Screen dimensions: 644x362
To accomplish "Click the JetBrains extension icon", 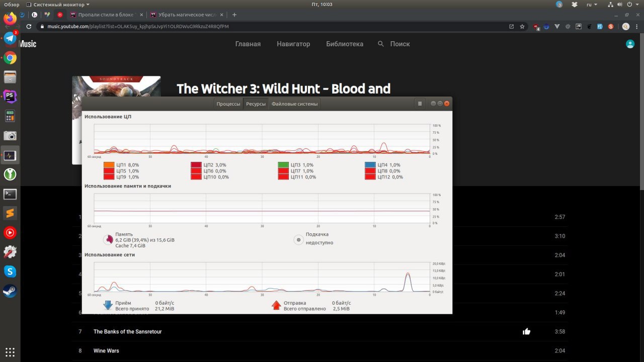I will coord(579,26).
